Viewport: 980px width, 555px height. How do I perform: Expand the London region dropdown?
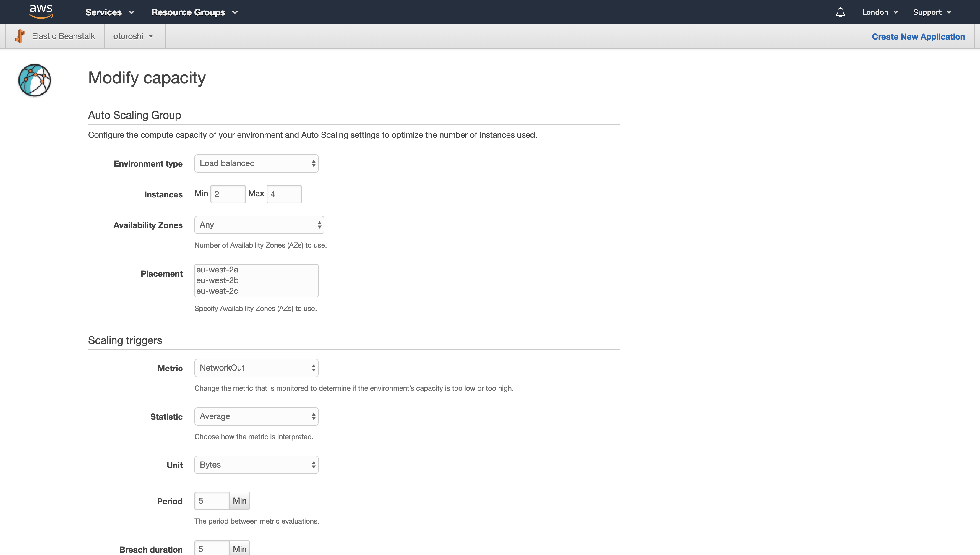[880, 12]
